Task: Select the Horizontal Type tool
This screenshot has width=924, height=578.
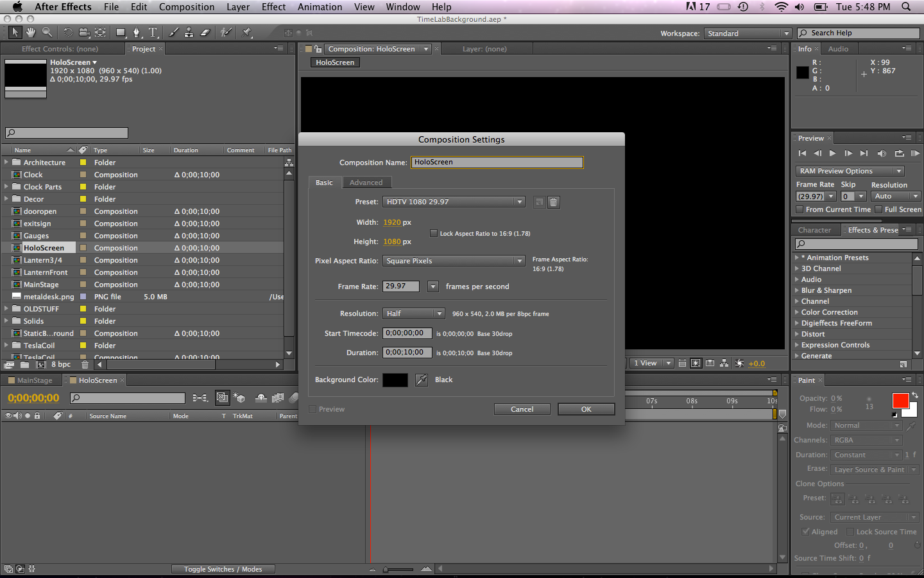Action: (153, 33)
